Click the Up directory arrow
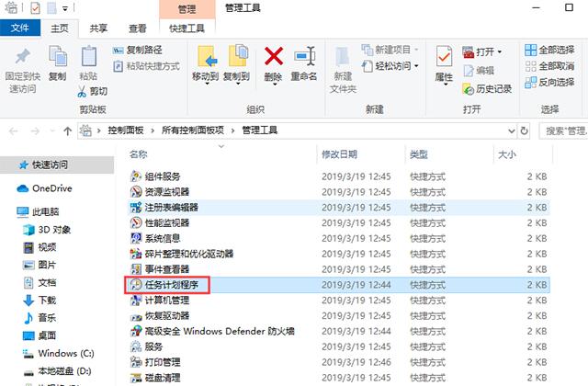The height and width of the screenshot is (386, 588). tap(67, 131)
